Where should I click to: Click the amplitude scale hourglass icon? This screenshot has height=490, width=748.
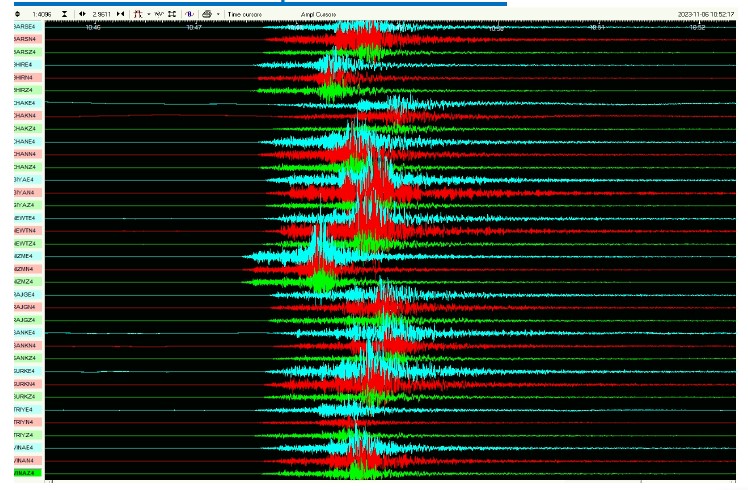click(x=65, y=14)
